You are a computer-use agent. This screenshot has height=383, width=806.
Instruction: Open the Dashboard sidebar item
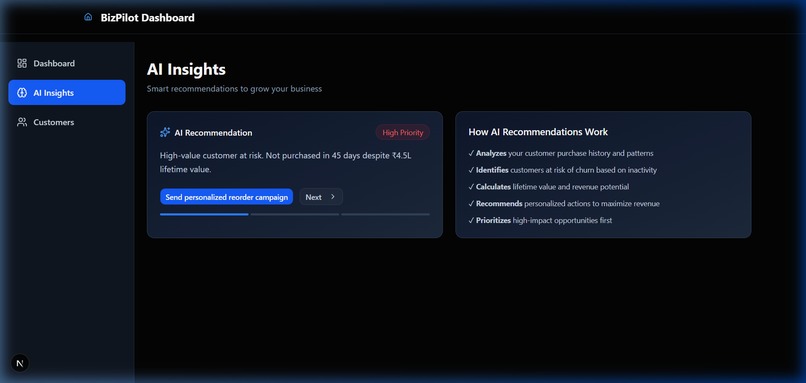67,63
